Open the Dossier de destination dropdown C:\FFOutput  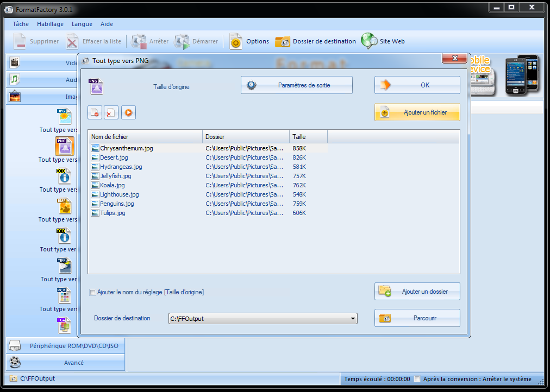tap(262, 319)
